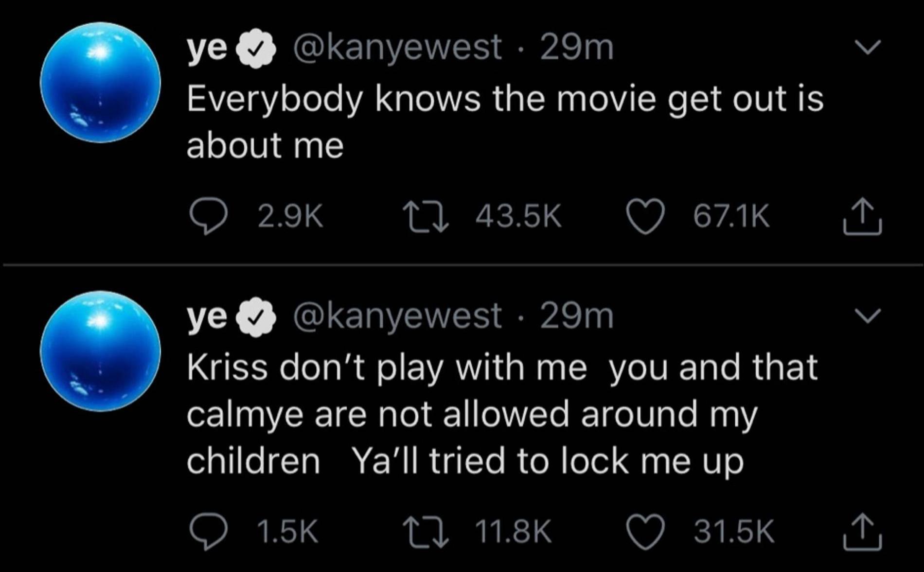The height and width of the screenshot is (572, 924).
Task: Share the 'Kriss don't play' tweet
Action: point(862,532)
